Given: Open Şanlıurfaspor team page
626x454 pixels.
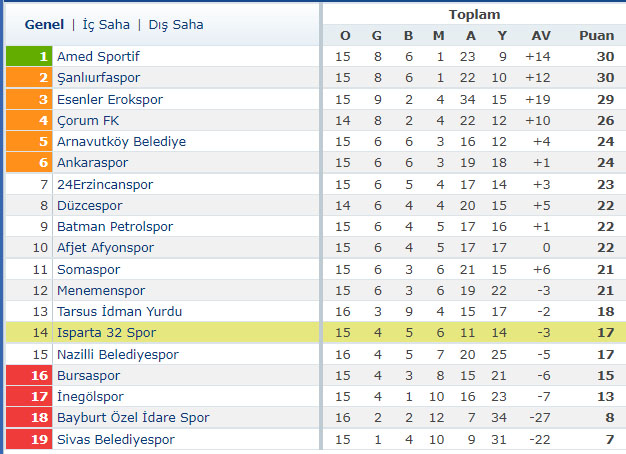Looking at the screenshot, I should 98,78.
